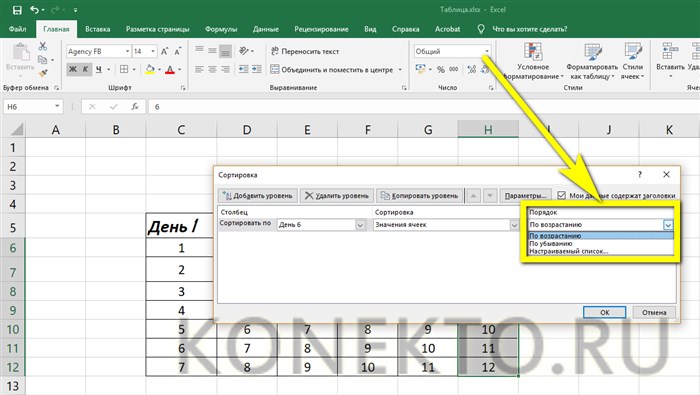Click the formula bar input field
This screenshot has height=395, width=700.
(424, 107)
